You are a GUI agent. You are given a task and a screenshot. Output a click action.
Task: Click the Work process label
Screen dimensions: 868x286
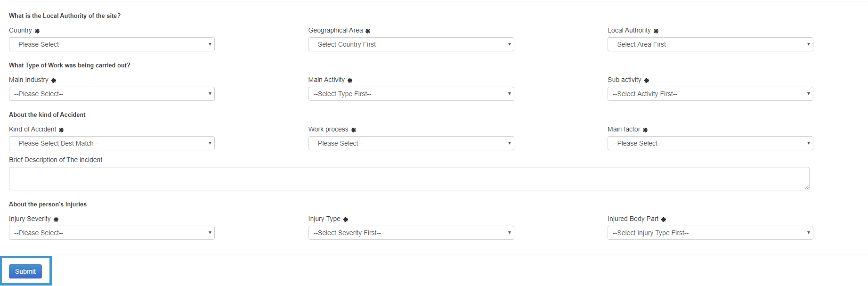[x=328, y=129]
